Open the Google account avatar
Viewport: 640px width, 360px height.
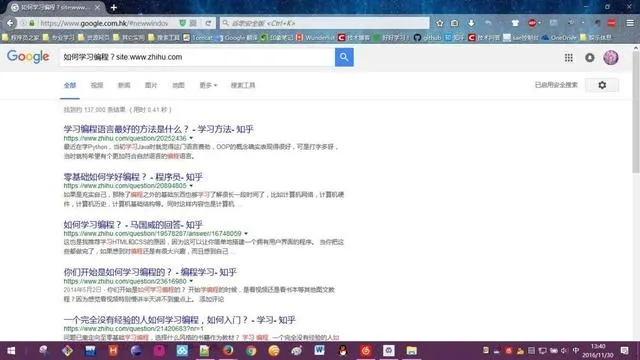[611, 58]
